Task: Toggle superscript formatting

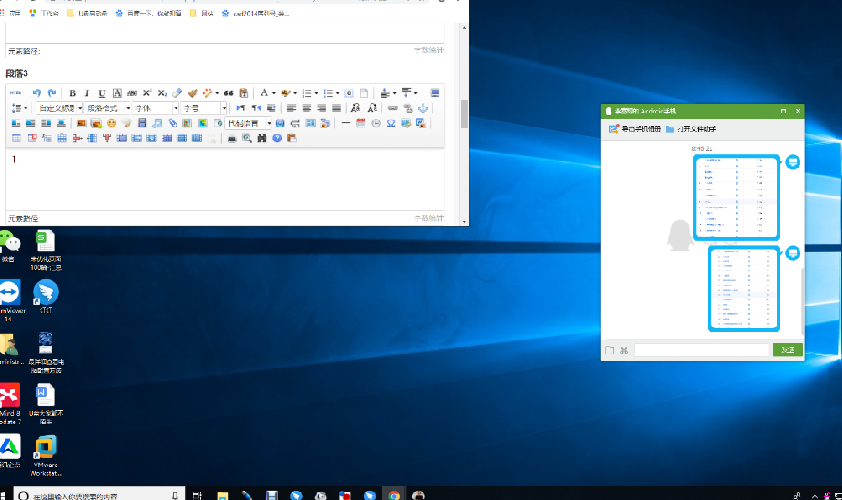Action: click(147, 93)
